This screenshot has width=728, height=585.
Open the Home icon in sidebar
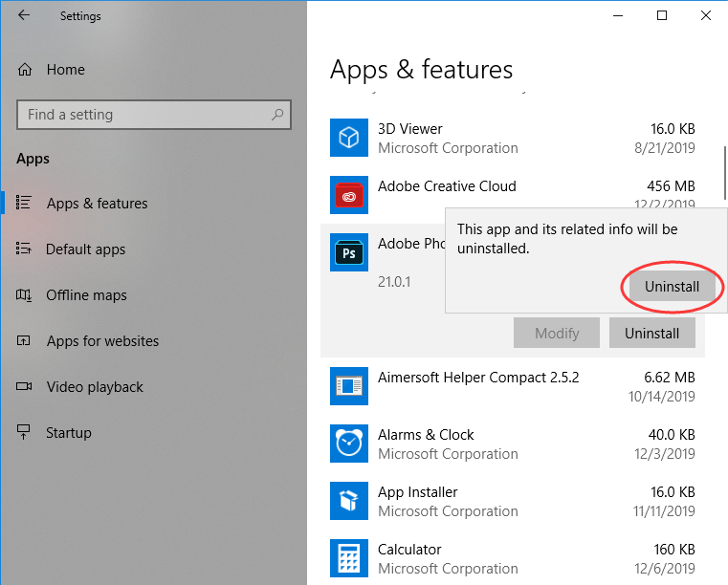25,70
